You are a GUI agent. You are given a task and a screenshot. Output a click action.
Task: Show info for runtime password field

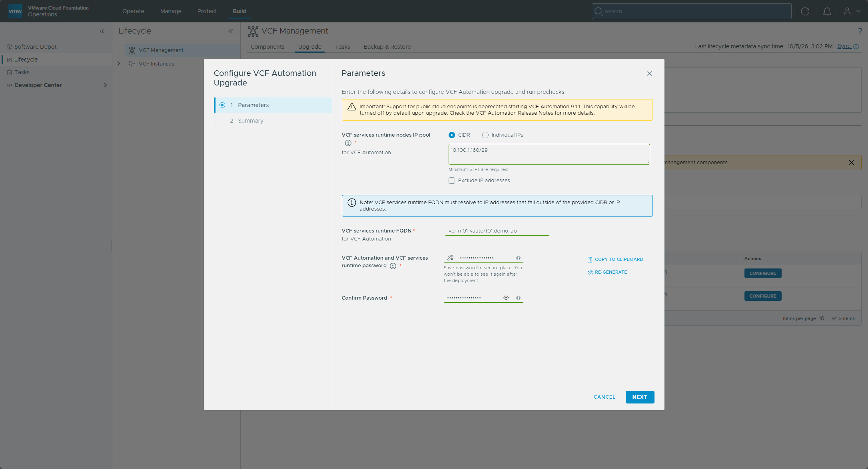393,266
